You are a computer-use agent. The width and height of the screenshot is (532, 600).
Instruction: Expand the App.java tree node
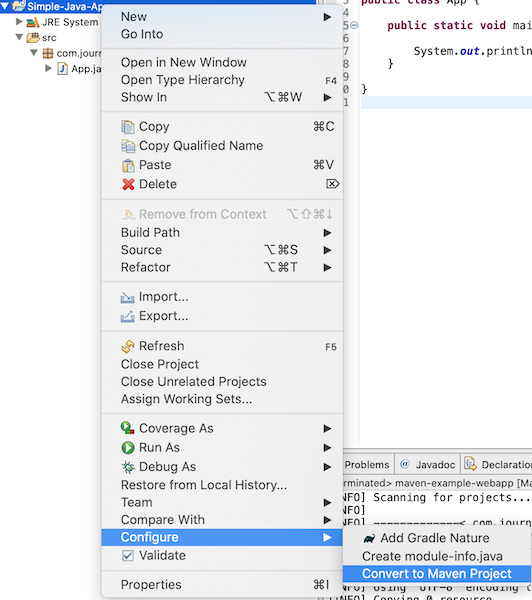pyautogui.click(x=48, y=68)
